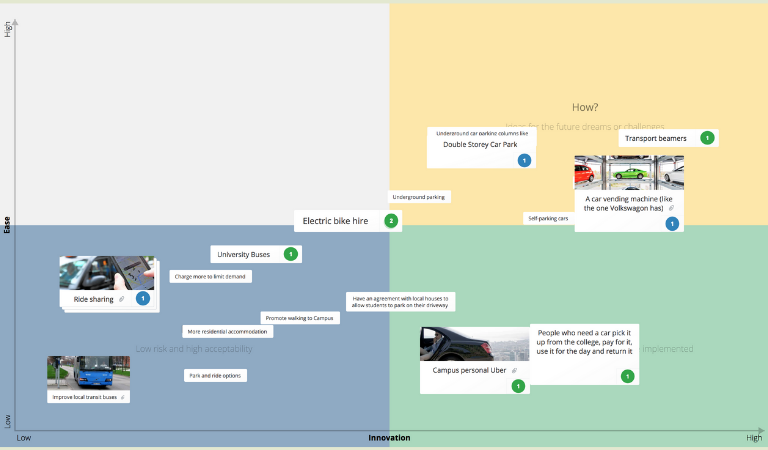768x450 pixels.
Task: Click the green vote badge on University Buses
Action: 291,254
